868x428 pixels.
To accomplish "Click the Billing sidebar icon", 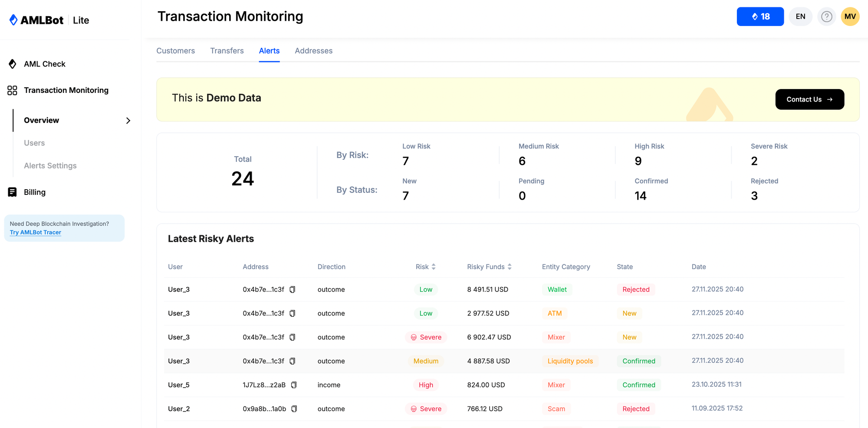I will (x=13, y=192).
